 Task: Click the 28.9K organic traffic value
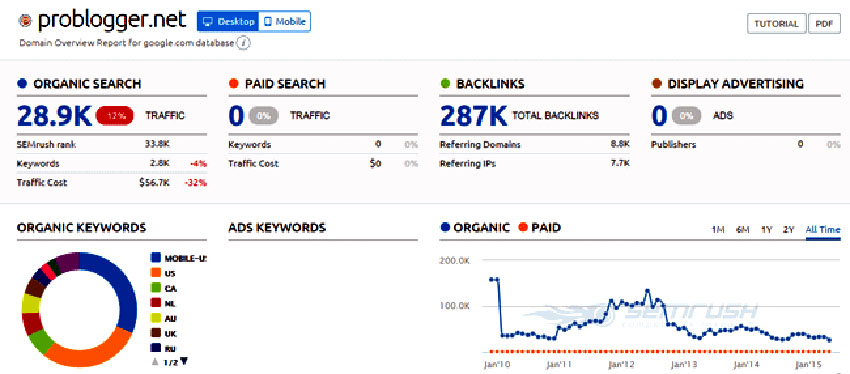(54, 115)
